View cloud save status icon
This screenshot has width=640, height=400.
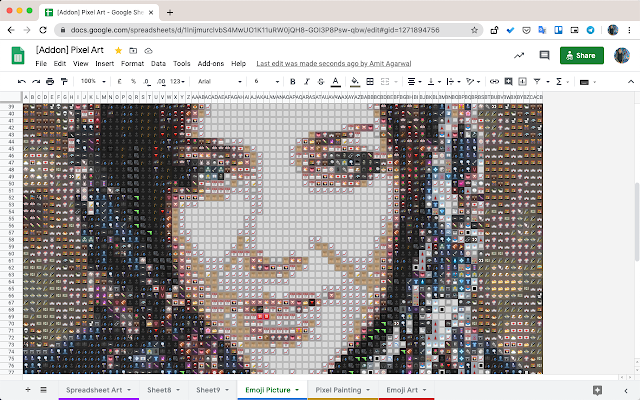[149, 51]
